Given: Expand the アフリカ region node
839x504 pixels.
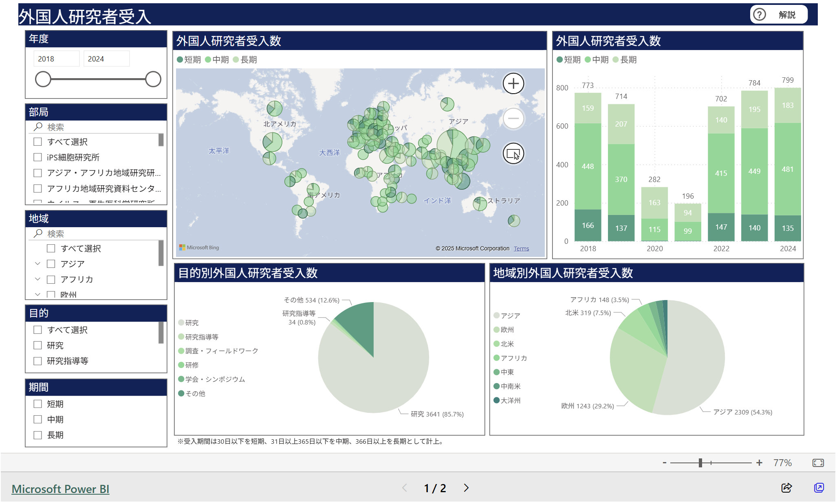Looking at the screenshot, I should (37, 279).
